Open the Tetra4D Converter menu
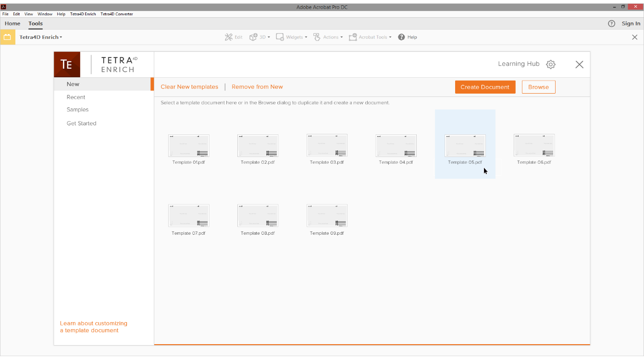644x360 pixels. pyautogui.click(x=117, y=14)
